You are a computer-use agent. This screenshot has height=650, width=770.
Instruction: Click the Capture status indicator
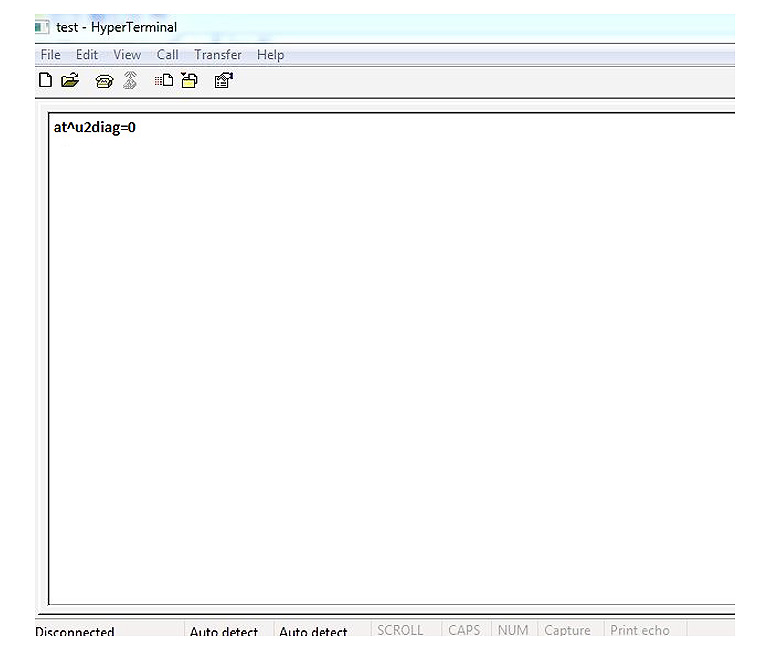[x=567, y=630]
